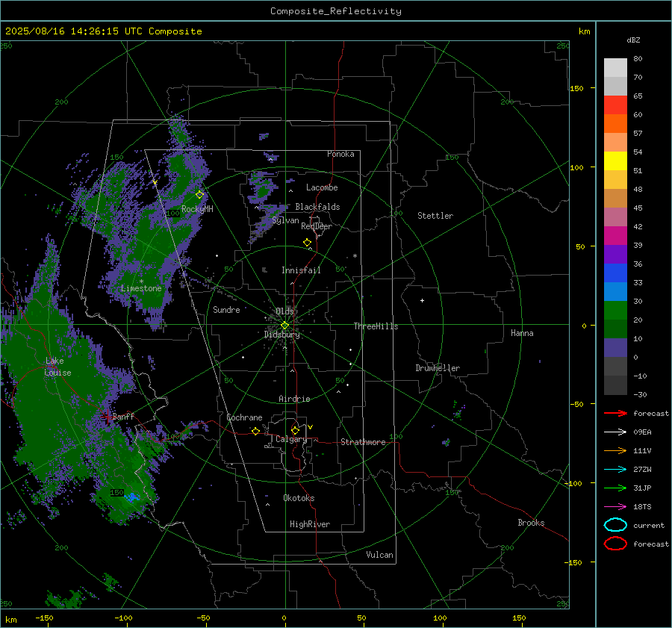Click the Innisfail city label
This screenshot has width=672, height=628.
(x=301, y=270)
